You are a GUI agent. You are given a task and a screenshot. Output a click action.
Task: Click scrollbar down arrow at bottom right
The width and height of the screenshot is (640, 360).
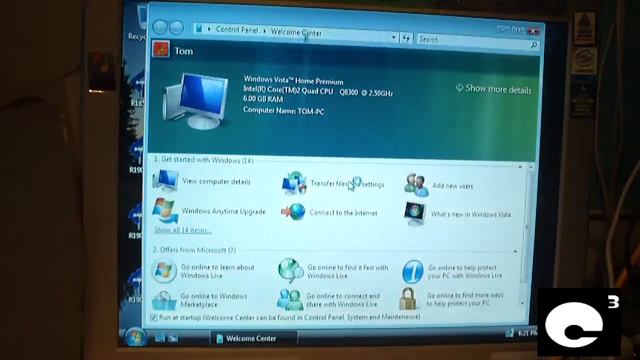[522, 303]
